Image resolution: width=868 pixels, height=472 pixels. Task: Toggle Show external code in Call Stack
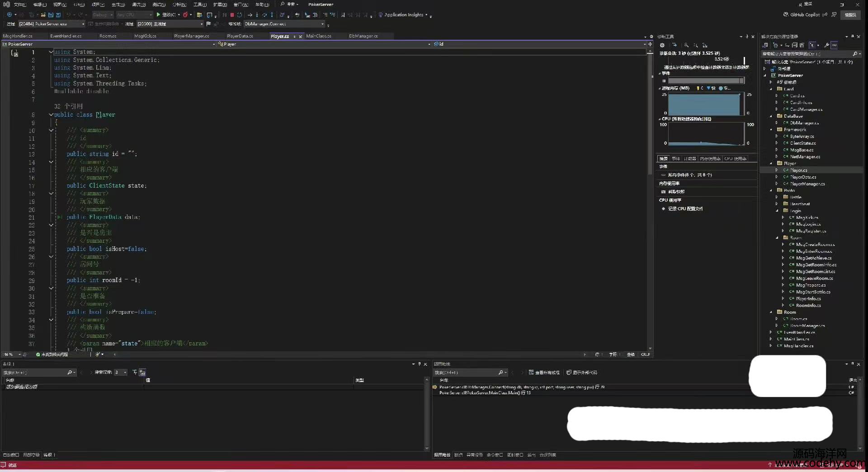(582, 373)
